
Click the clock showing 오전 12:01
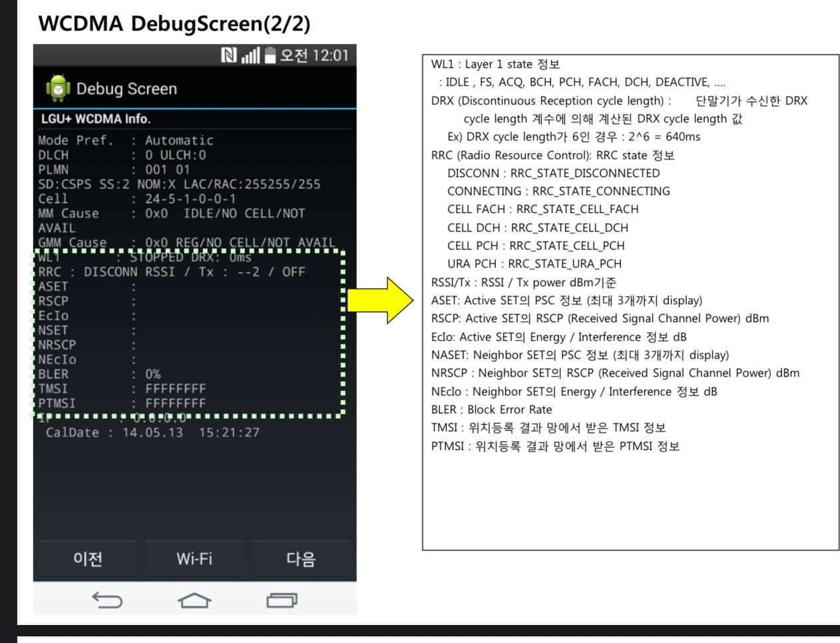pyautogui.click(x=314, y=55)
